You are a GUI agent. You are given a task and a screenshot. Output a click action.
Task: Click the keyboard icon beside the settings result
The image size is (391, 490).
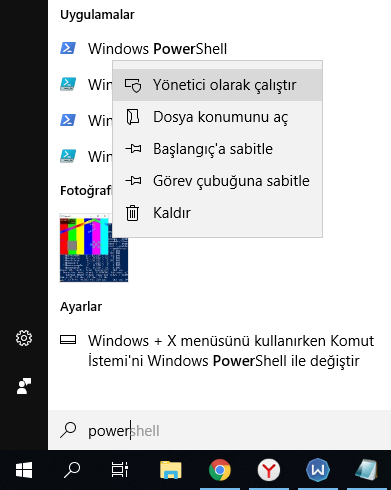click(x=68, y=340)
